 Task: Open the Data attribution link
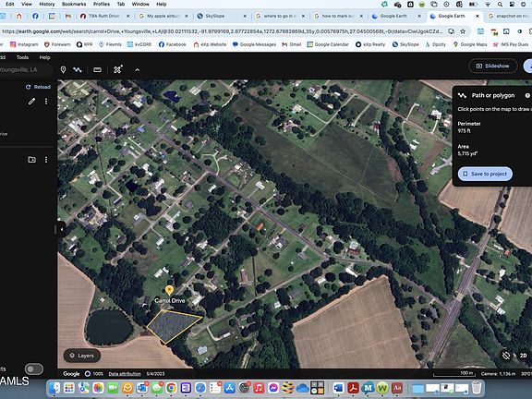point(125,374)
